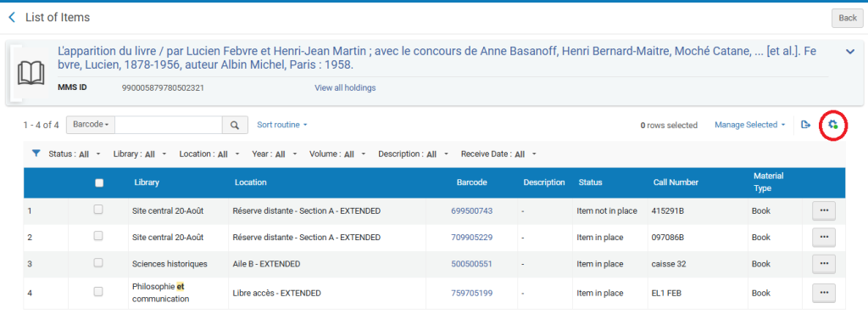
Task: Click the barcode search input field
Action: pyautogui.click(x=169, y=125)
